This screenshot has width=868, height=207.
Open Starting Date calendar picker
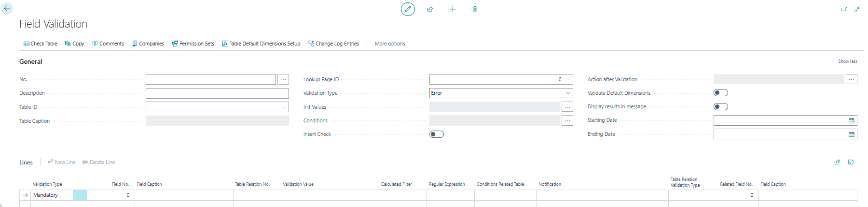[x=851, y=120]
